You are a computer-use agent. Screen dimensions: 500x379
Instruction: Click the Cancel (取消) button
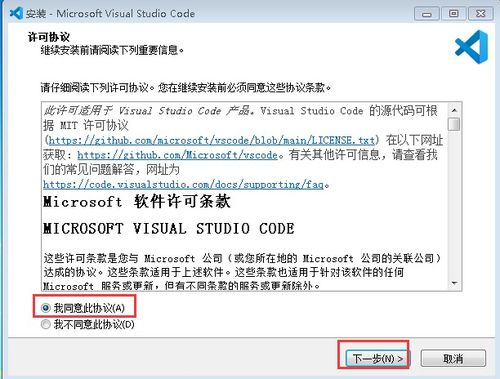(453, 359)
